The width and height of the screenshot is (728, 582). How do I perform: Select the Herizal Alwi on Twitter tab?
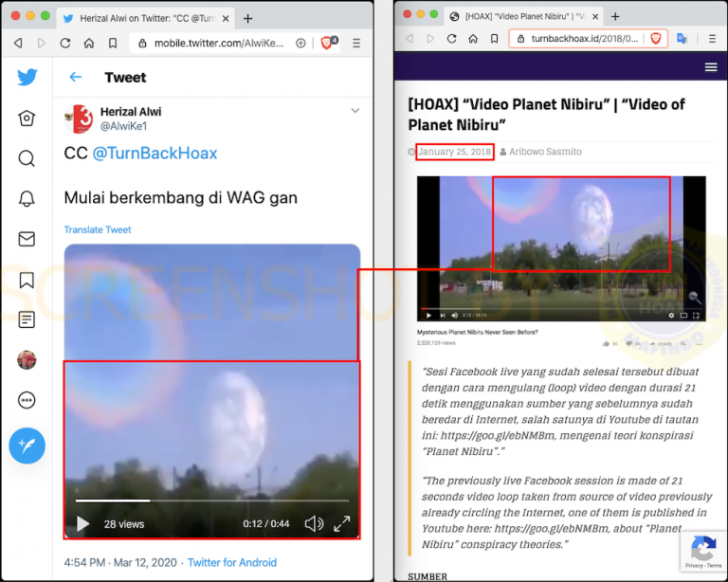click(x=147, y=19)
